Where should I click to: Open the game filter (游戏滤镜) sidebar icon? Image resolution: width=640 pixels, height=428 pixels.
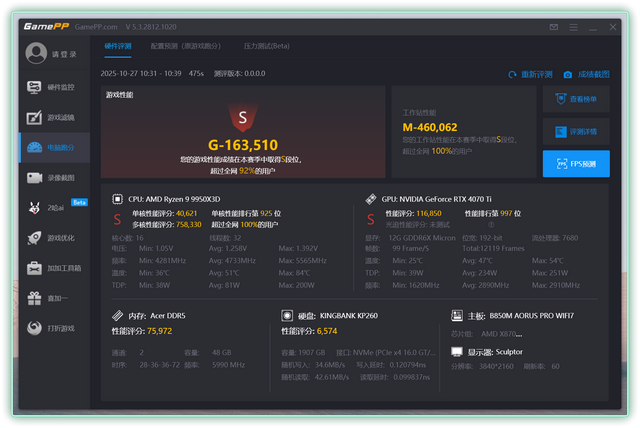point(34,118)
